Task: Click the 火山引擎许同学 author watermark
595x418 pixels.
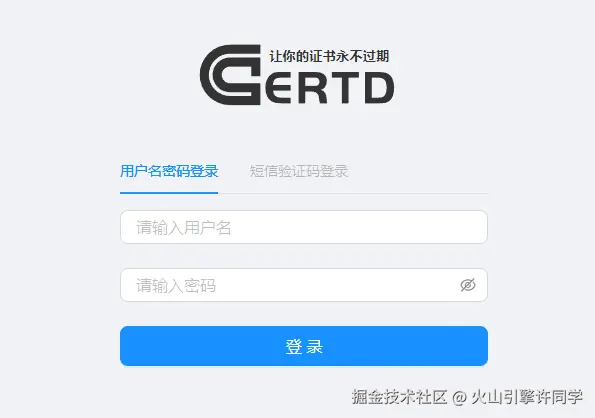Action: click(x=527, y=397)
